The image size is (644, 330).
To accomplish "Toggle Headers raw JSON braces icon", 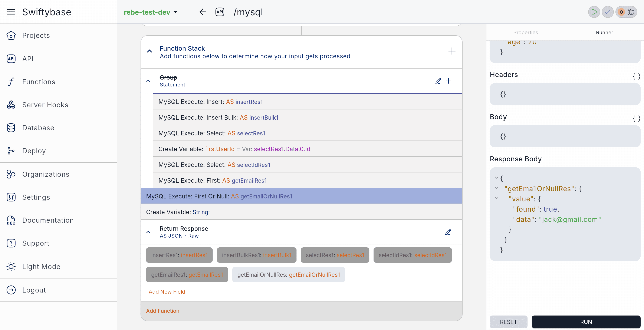I will (637, 76).
